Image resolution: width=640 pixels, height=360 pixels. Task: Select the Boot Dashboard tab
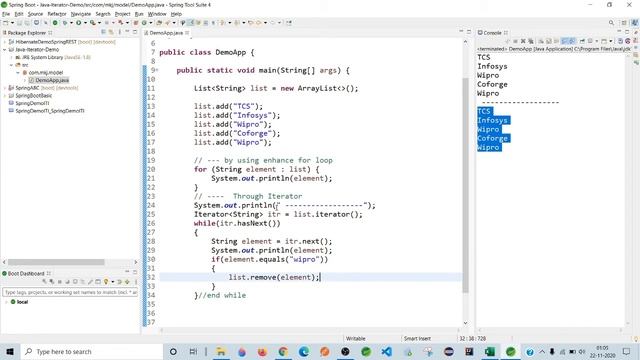(26, 273)
